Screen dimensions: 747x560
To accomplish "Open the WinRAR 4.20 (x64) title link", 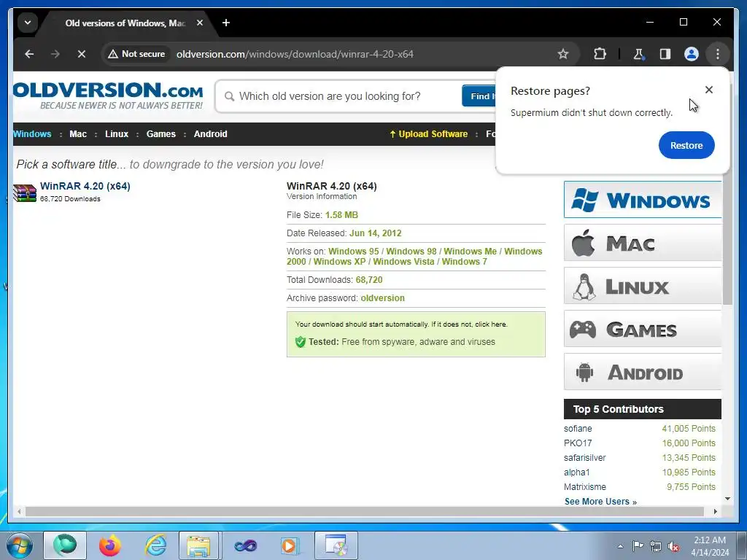I will coord(85,186).
